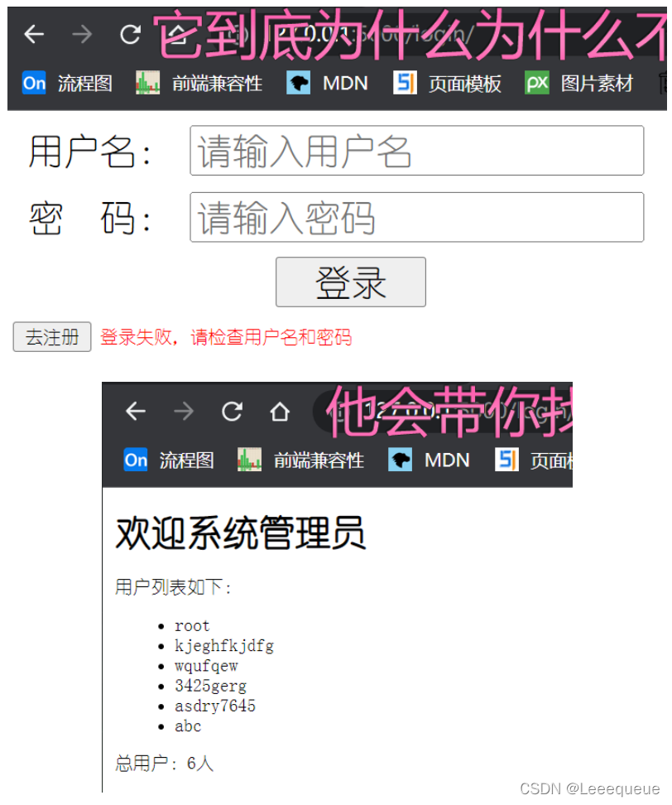Open the 流程图 bookmark in top browser
Viewport: 672px width, 805px height.
67,83
